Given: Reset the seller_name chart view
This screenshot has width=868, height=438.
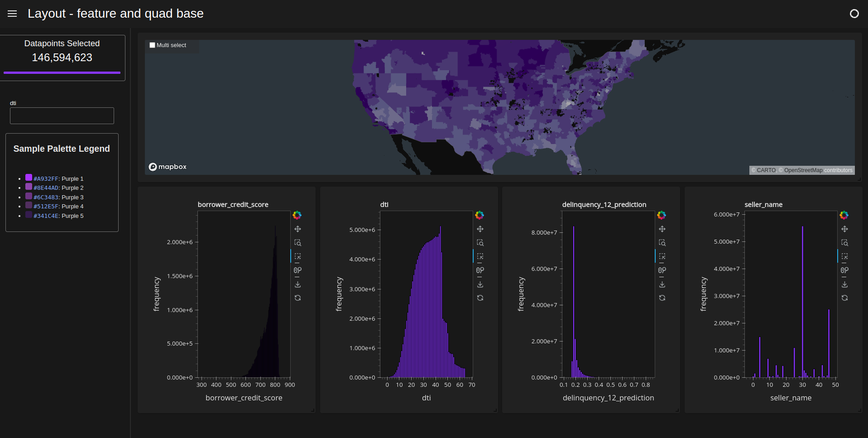Looking at the screenshot, I should click(x=844, y=298).
